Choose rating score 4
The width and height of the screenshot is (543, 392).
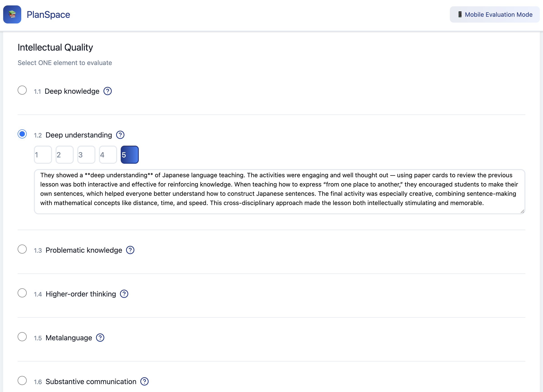pyautogui.click(x=108, y=155)
